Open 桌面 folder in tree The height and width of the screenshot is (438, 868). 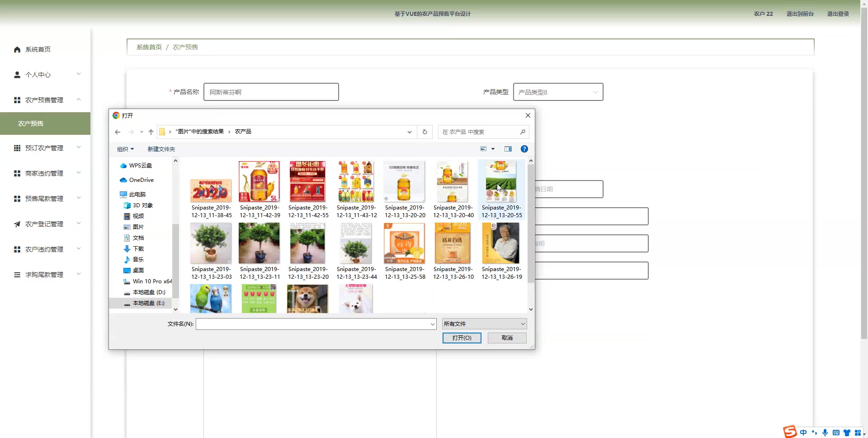click(134, 271)
